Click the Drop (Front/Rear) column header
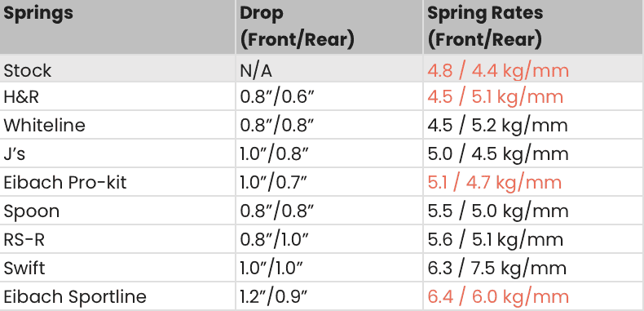The image size is (644, 311). tap(329, 27)
